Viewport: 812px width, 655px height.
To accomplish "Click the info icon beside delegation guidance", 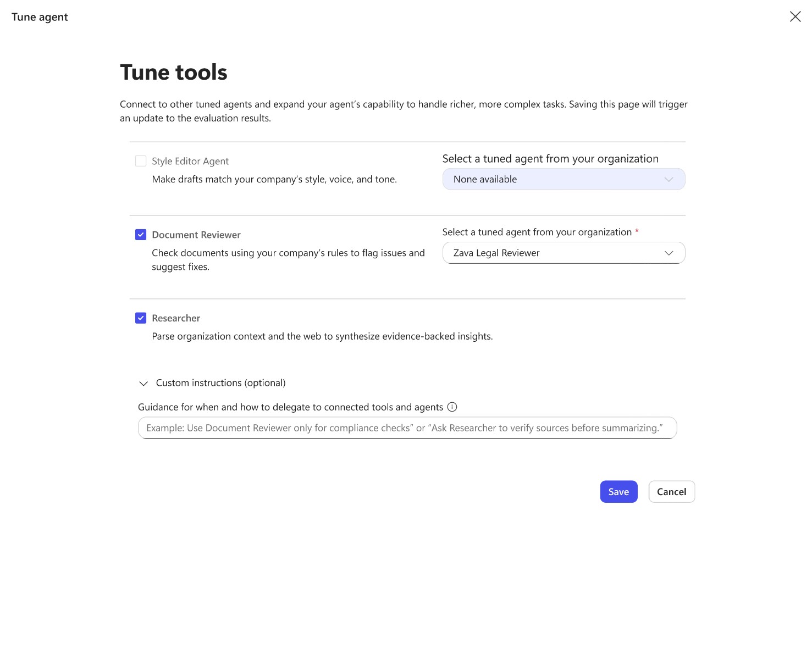I will point(452,407).
